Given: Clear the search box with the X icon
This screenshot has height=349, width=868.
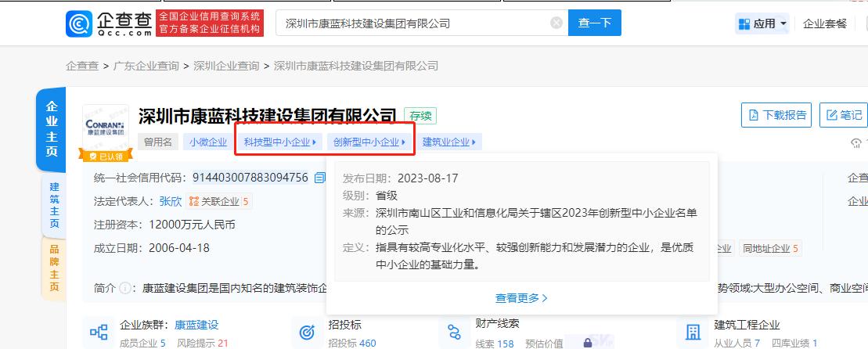Looking at the screenshot, I should 556,23.
